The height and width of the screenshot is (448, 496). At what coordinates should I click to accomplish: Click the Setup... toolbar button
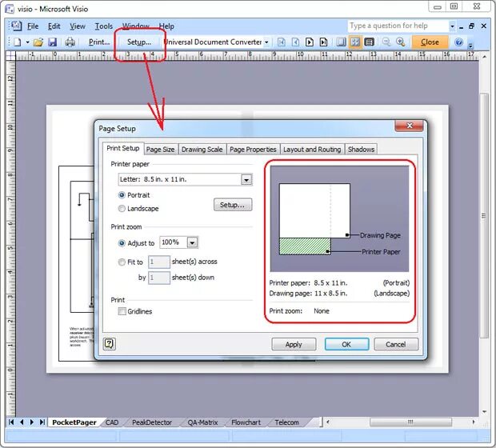click(x=139, y=42)
